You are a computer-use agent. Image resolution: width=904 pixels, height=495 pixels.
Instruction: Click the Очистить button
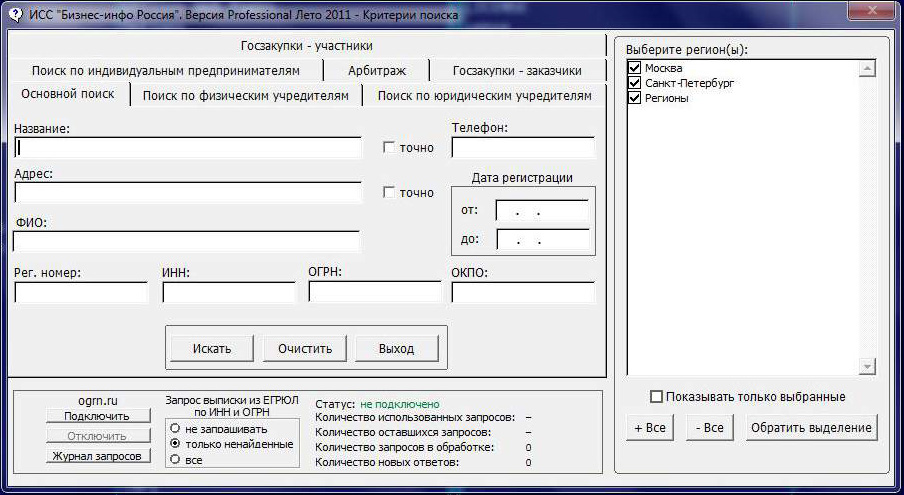click(x=305, y=348)
